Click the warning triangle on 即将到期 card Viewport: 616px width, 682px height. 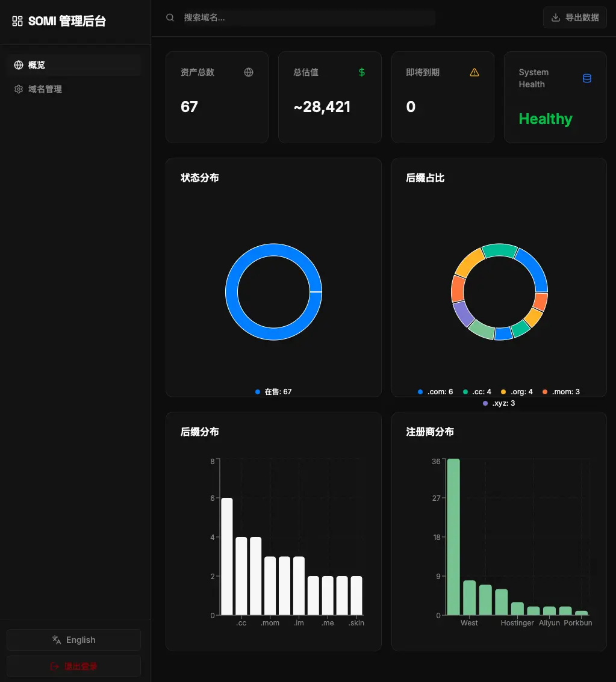coord(474,72)
